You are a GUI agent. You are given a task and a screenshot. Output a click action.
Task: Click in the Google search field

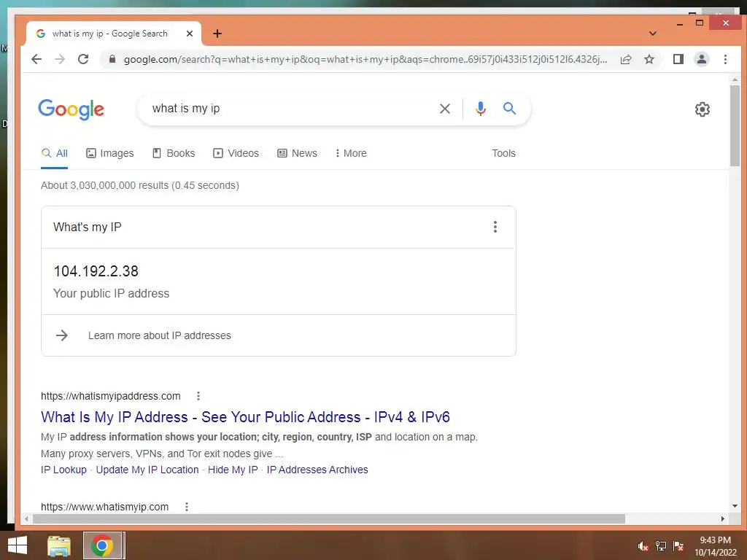coord(290,109)
